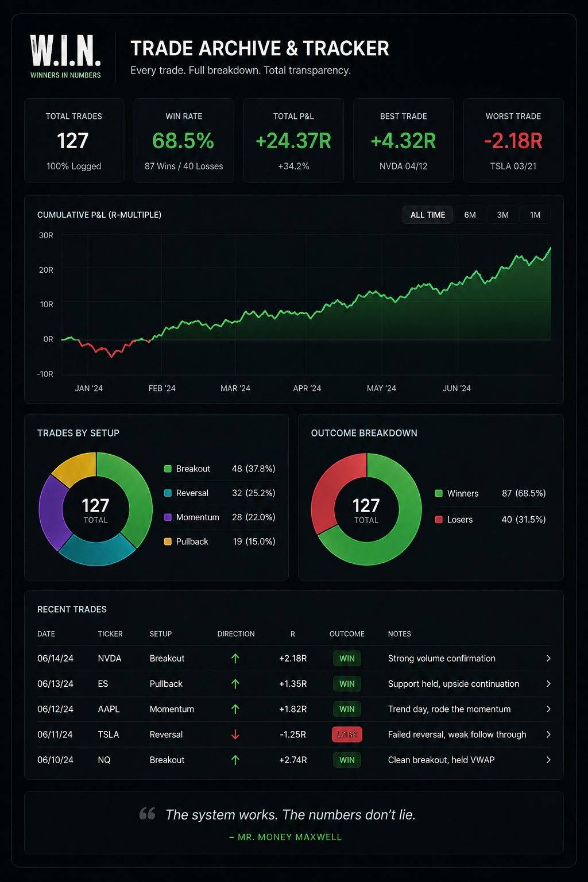Click the green up arrow for NVDA trade
The width and height of the screenshot is (588, 882).
235,659
